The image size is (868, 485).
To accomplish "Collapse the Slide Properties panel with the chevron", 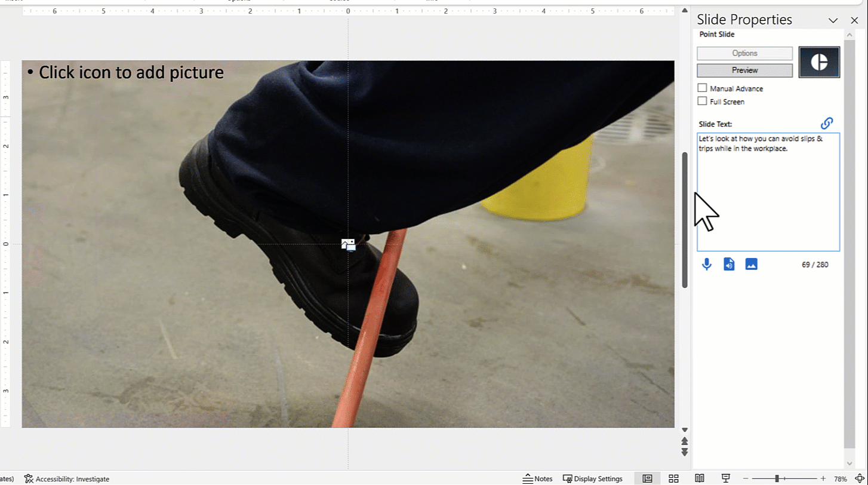I will click(833, 20).
